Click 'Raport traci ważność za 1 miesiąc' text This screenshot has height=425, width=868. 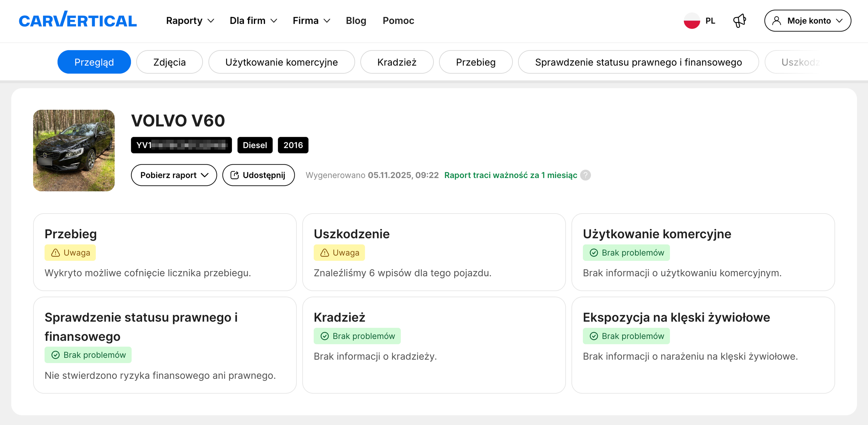click(510, 175)
